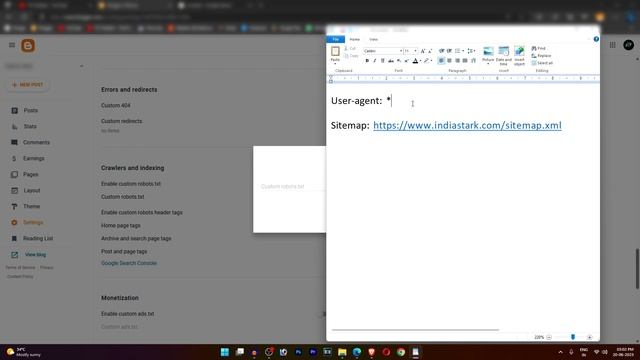Open the Line spacing dropdown
Screen dimensions: 640x360
tap(471, 51)
